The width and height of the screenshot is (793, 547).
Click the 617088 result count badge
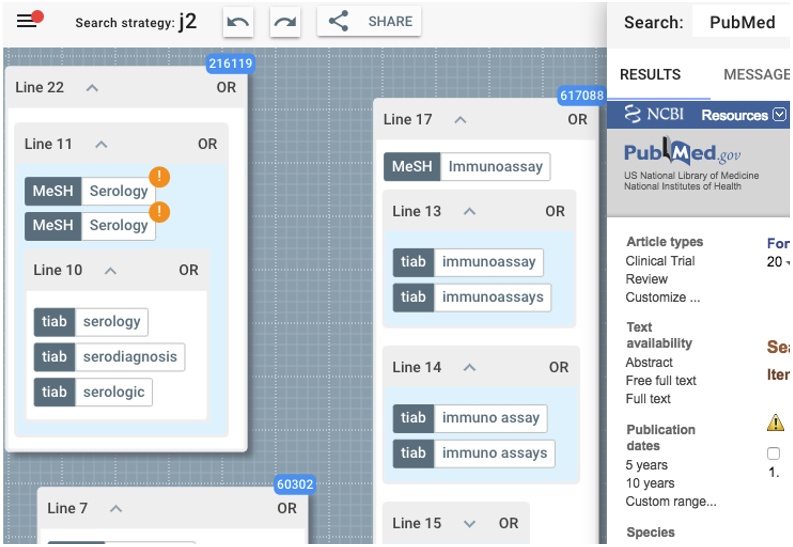click(x=581, y=96)
